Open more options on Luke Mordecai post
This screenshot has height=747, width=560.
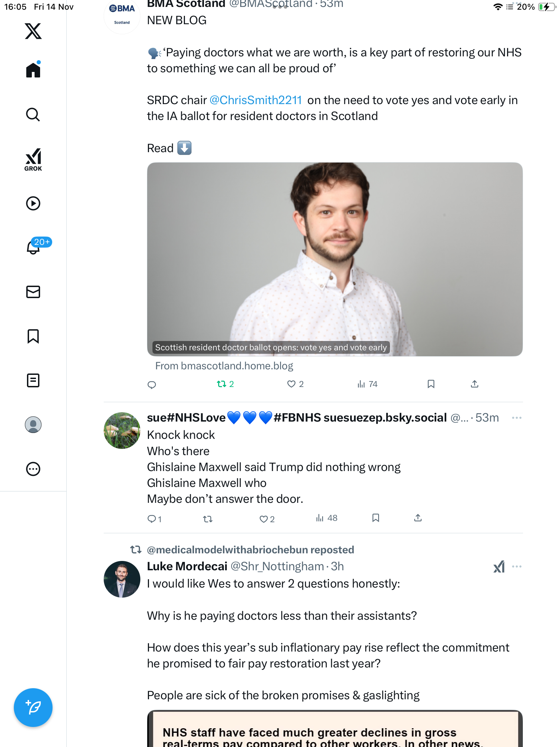[x=517, y=566]
